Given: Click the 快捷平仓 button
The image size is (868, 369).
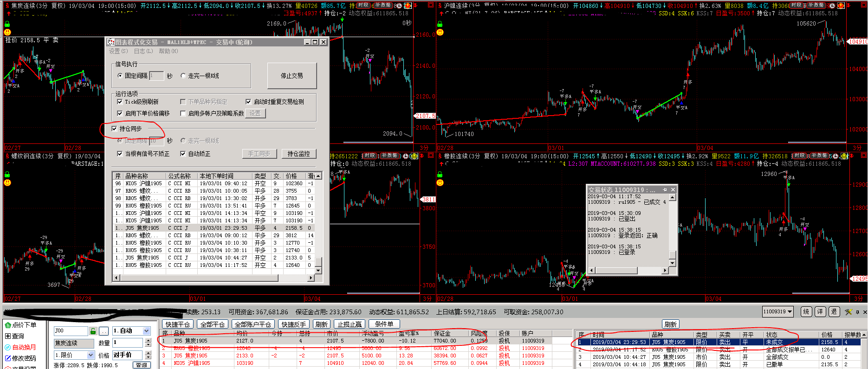Looking at the screenshot, I should click(177, 324).
